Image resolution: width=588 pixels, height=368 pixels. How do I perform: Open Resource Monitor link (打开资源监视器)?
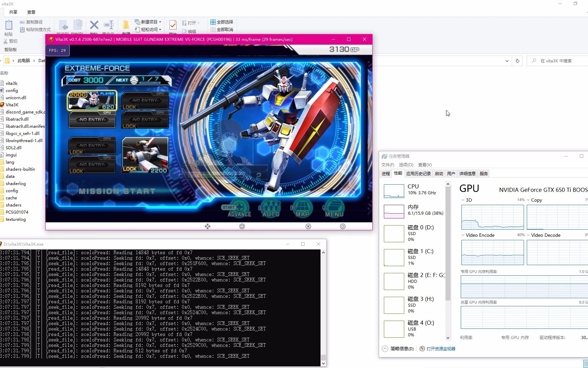[x=441, y=349]
